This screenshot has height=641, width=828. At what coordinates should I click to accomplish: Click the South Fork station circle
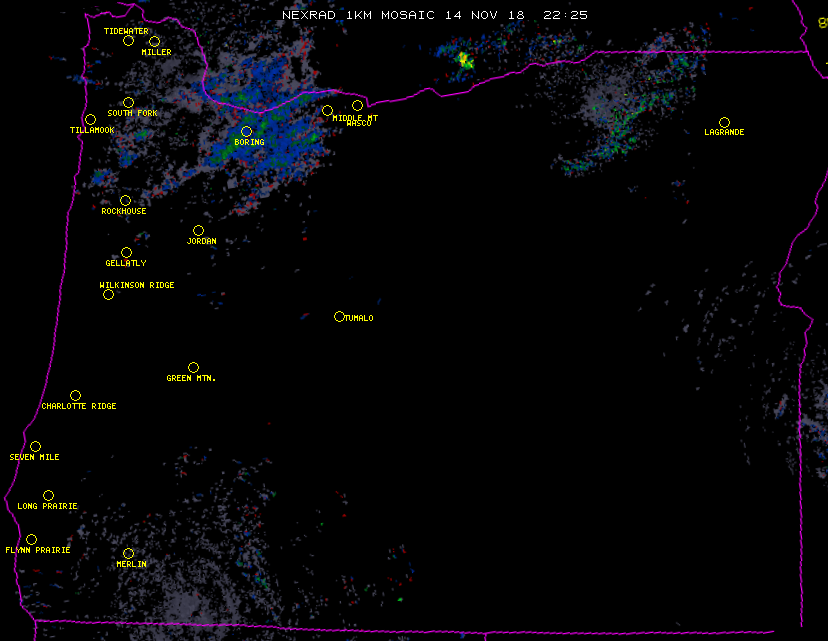[x=128, y=102]
